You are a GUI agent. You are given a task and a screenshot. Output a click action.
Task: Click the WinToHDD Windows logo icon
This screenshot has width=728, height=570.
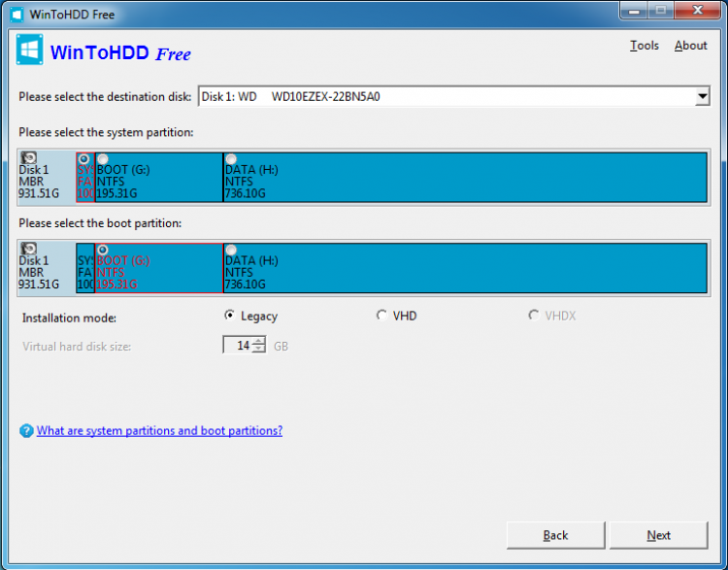30,50
